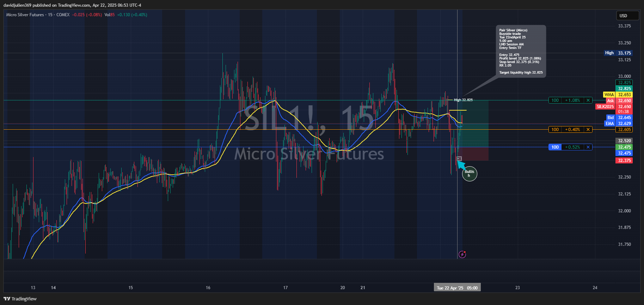Click the green long-position profit zone
644x305 pixels.
[x=473, y=124]
